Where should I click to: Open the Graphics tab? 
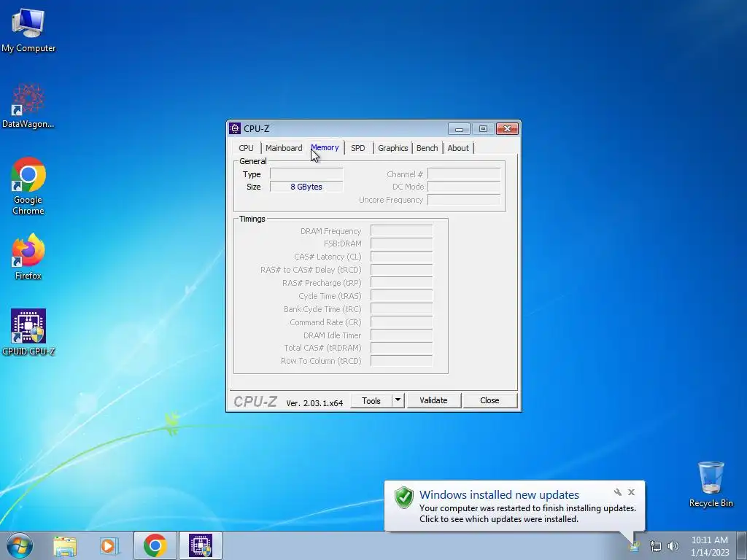coord(393,148)
